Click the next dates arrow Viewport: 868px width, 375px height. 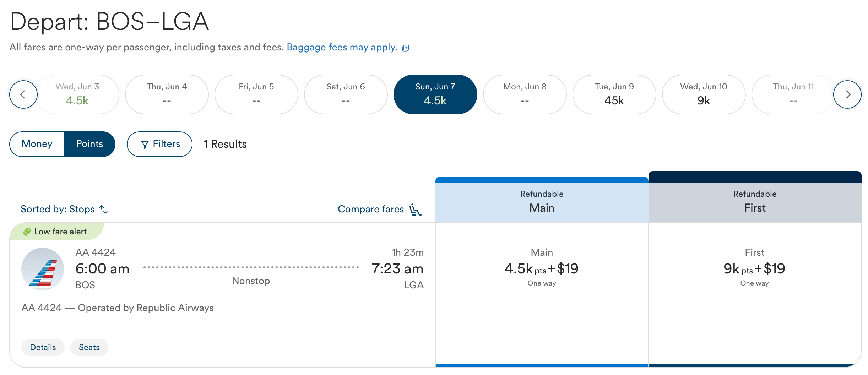(848, 94)
